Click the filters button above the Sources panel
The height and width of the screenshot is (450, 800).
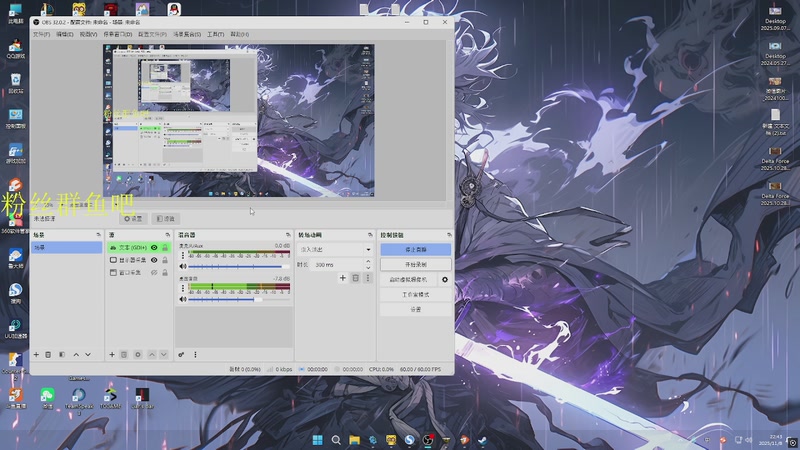(x=165, y=218)
